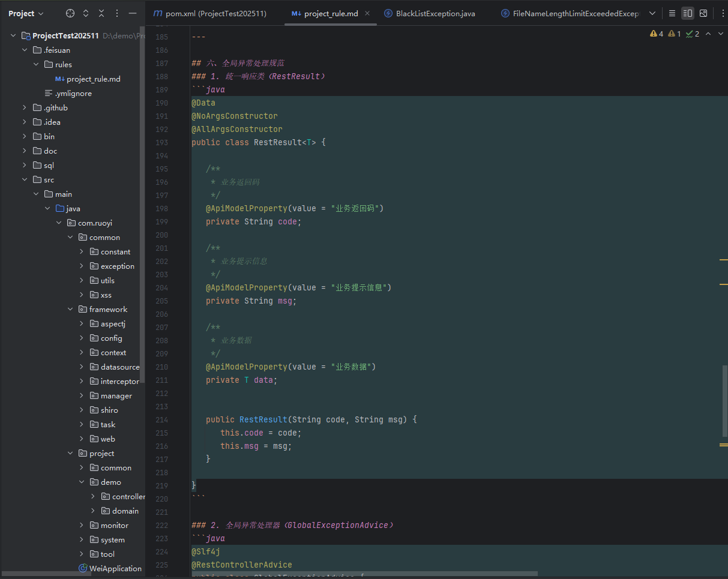Viewport: 728px width, 579px height.
Task: Open the editor tabs more-options menu
Action: pos(723,13)
